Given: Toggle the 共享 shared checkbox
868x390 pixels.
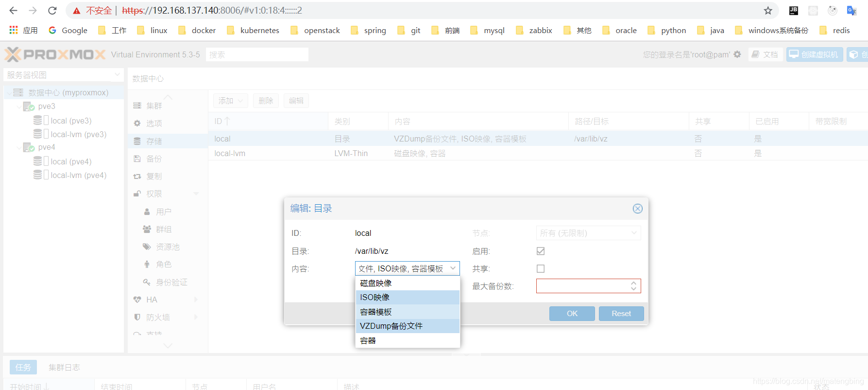Looking at the screenshot, I should 541,268.
